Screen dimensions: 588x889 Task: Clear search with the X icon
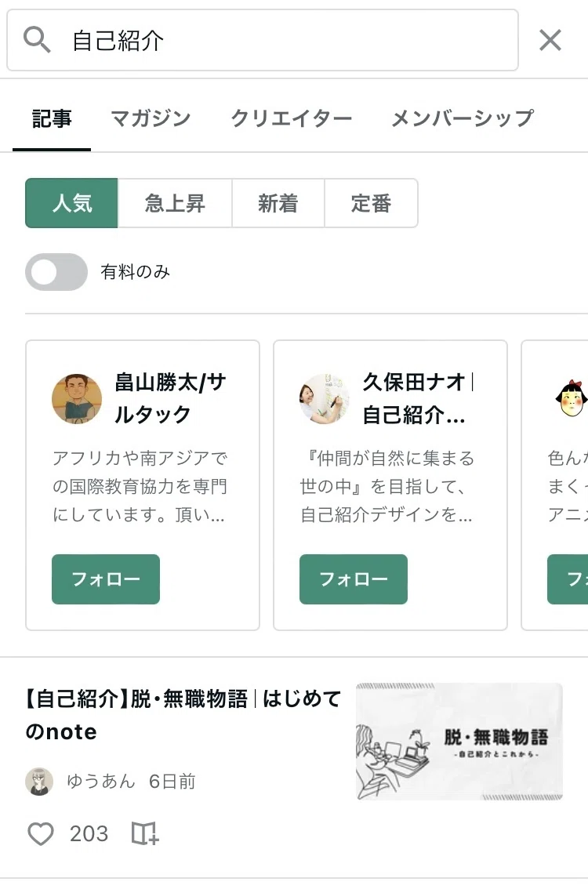(x=550, y=40)
